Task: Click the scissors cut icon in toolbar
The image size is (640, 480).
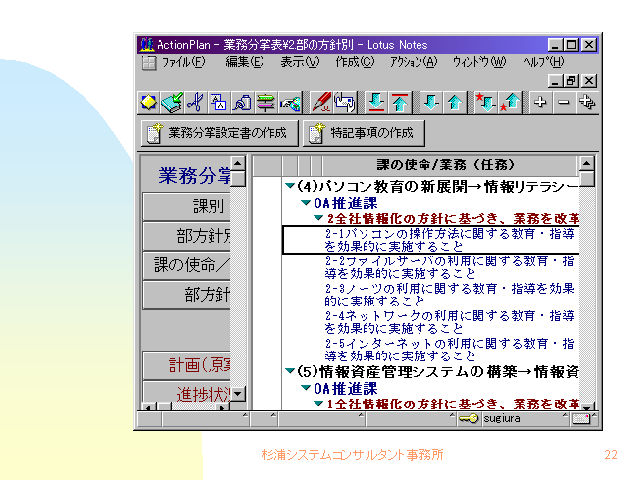Action: point(195,102)
